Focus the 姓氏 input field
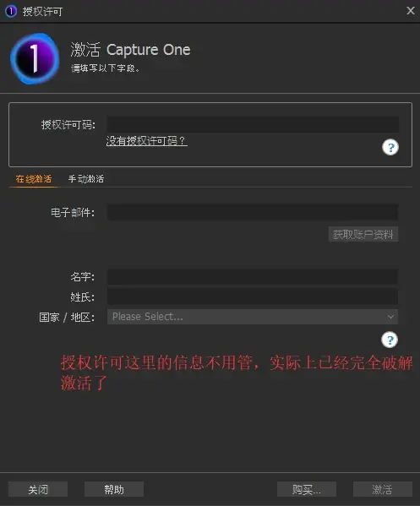This screenshot has width=420, height=506. pos(253,297)
